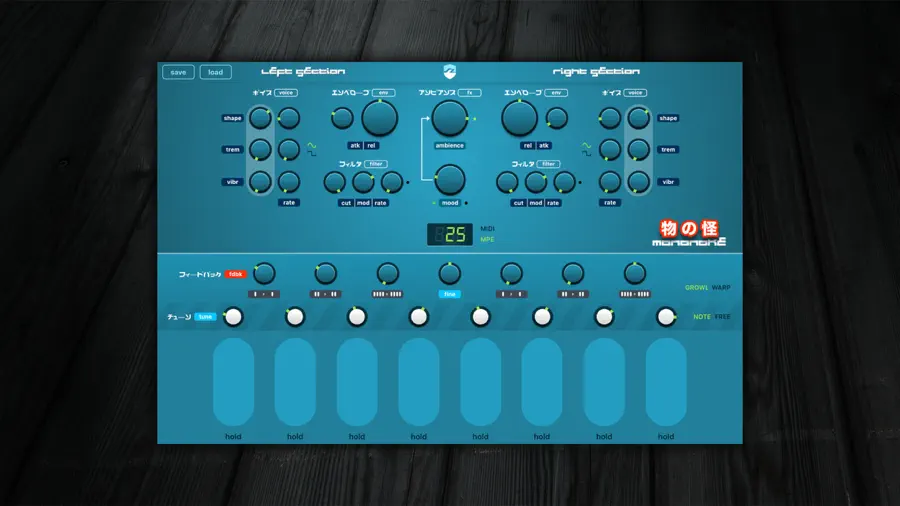
Task: Switch to FREE tuning mode
Action: click(x=723, y=317)
